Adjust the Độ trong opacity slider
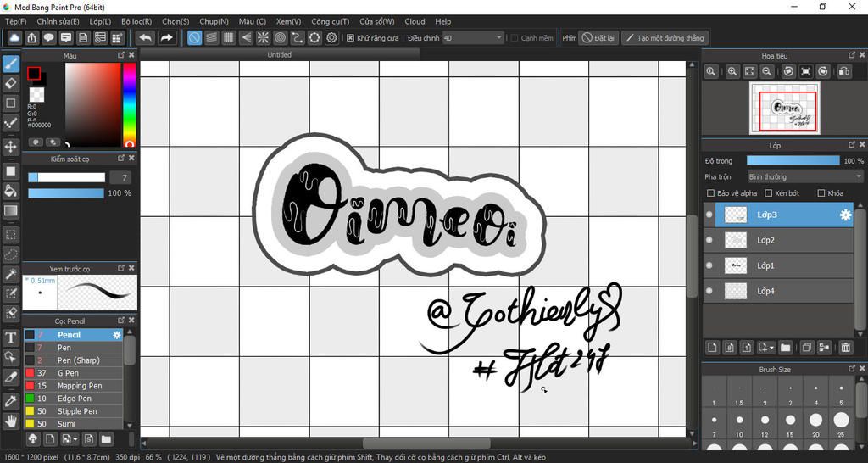The height and width of the screenshot is (463, 868). tap(793, 160)
